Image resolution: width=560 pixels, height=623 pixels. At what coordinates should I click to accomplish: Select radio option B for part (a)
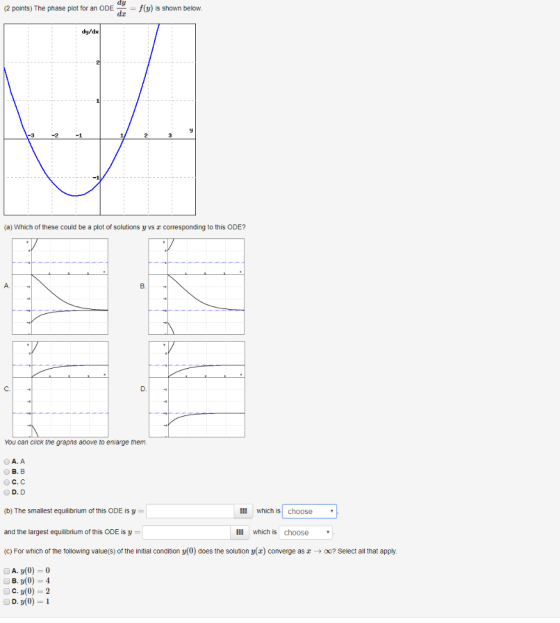[7, 472]
